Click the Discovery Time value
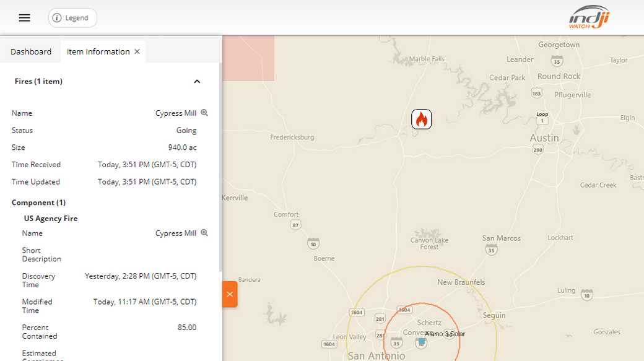Viewport: 644px width, 361px height. point(141,276)
